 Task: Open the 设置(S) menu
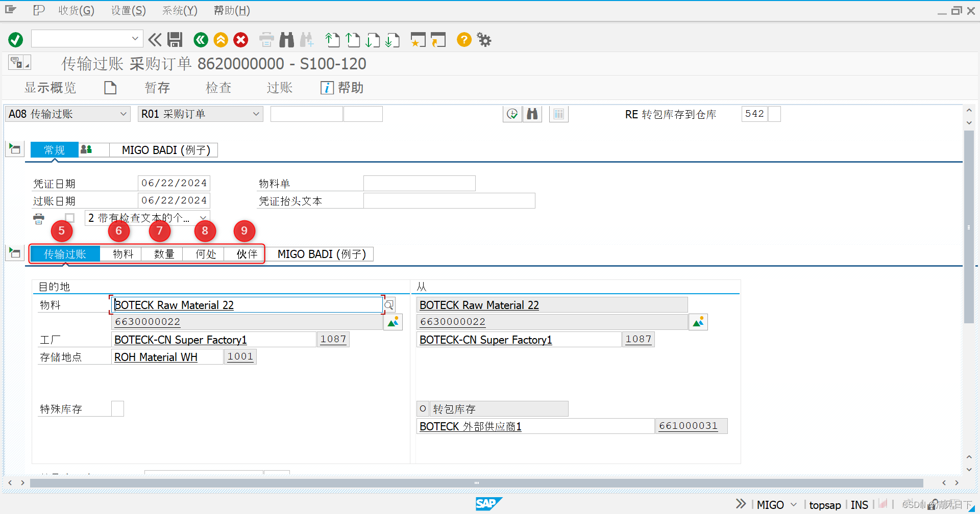tap(129, 10)
